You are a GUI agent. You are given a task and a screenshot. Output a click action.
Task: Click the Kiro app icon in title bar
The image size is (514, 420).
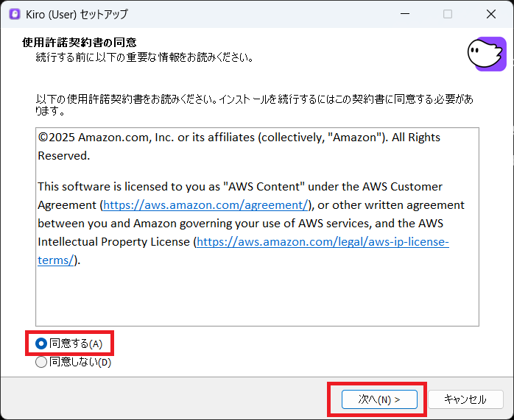coord(14,14)
